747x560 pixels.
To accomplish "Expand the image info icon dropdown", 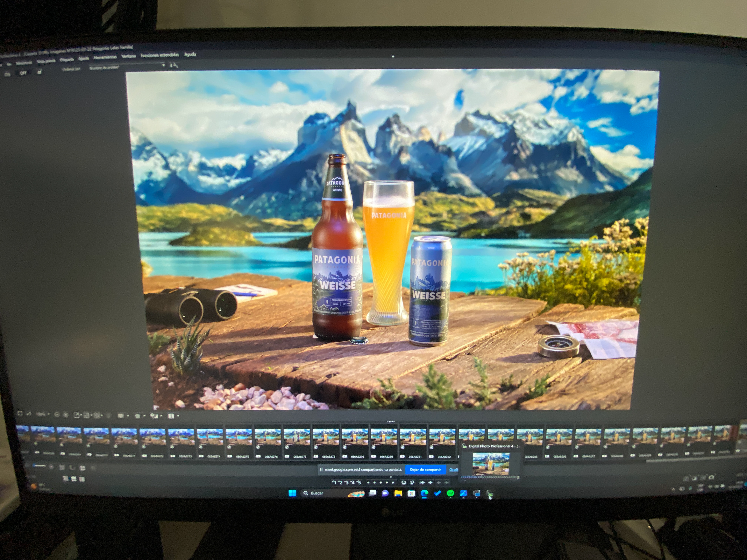I will tap(178, 416).
